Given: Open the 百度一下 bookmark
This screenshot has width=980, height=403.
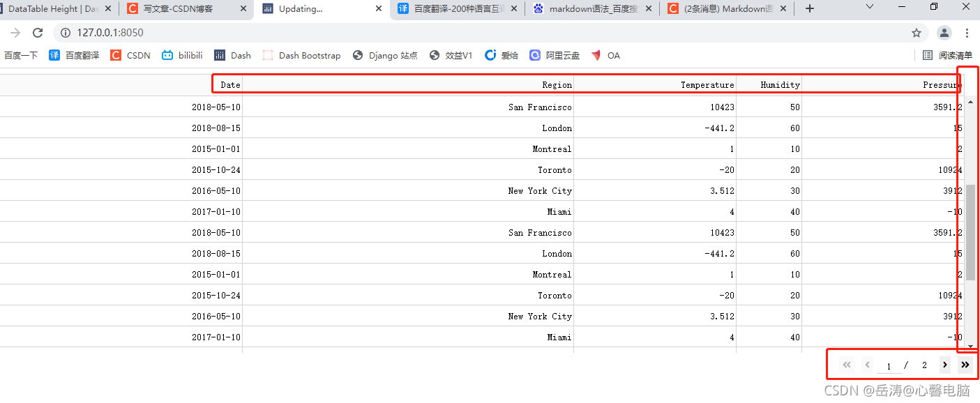Looking at the screenshot, I should (21, 55).
